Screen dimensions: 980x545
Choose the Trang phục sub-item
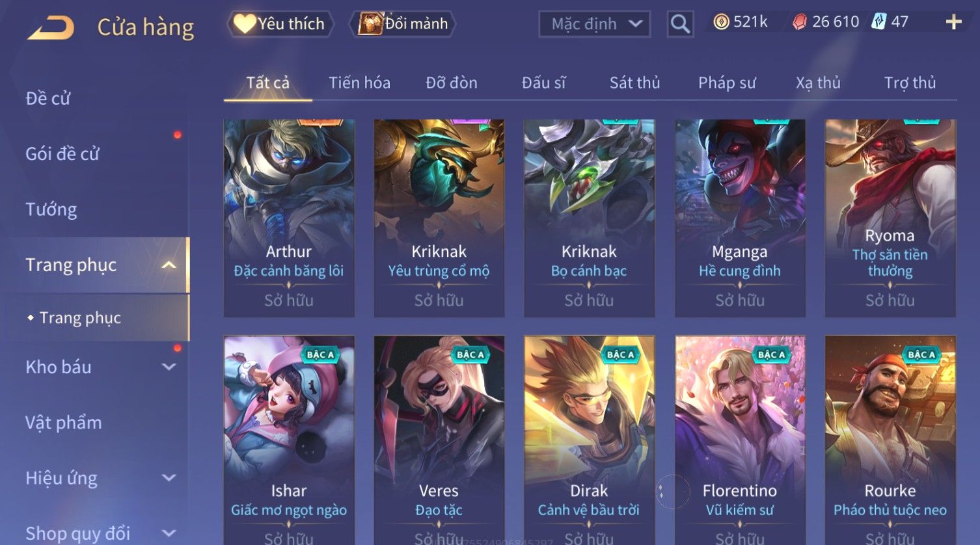(x=80, y=318)
